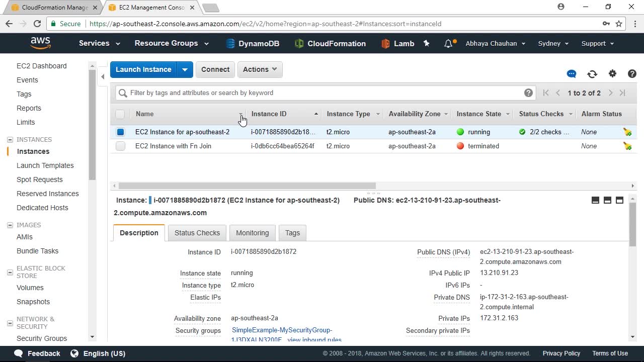Click the Connect button
Viewport: 644px width, 362px height.
[x=215, y=69]
